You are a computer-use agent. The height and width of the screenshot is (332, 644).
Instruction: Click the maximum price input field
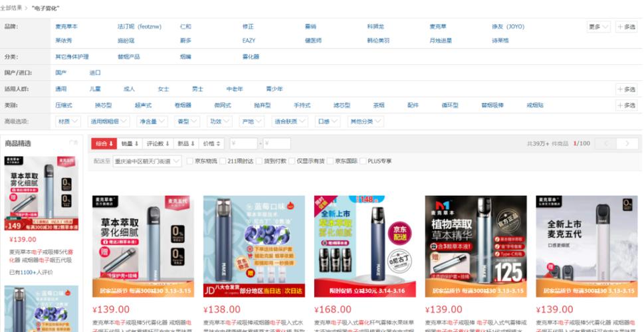277,143
